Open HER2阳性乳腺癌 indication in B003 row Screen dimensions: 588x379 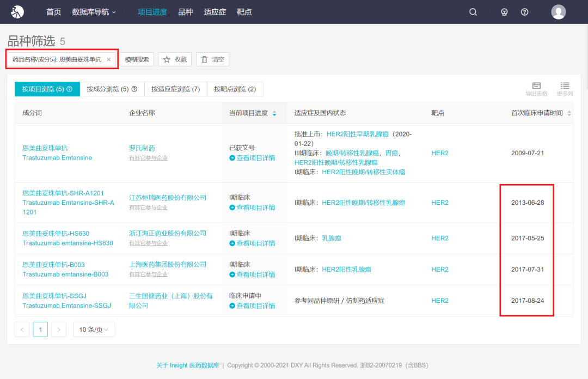[346, 270]
